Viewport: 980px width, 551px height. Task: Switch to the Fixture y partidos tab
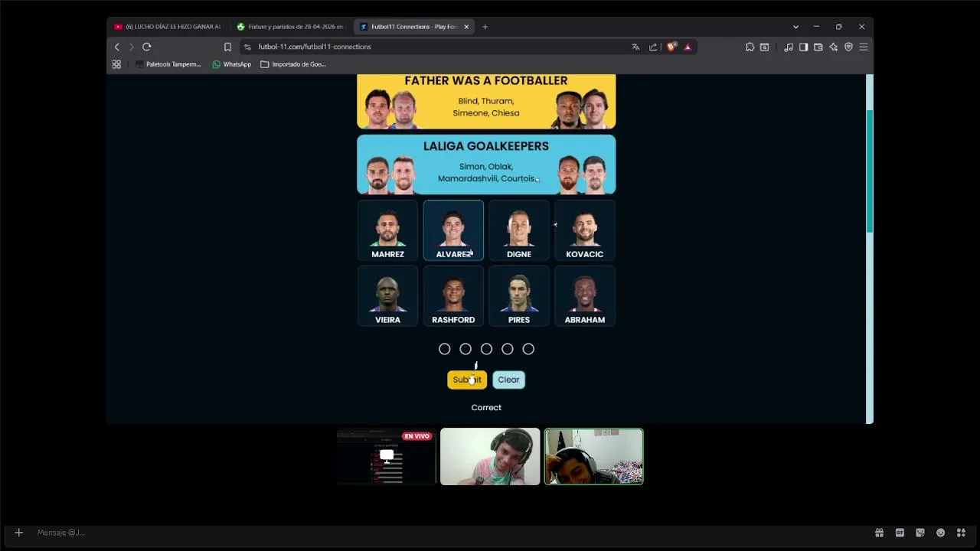[292, 27]
